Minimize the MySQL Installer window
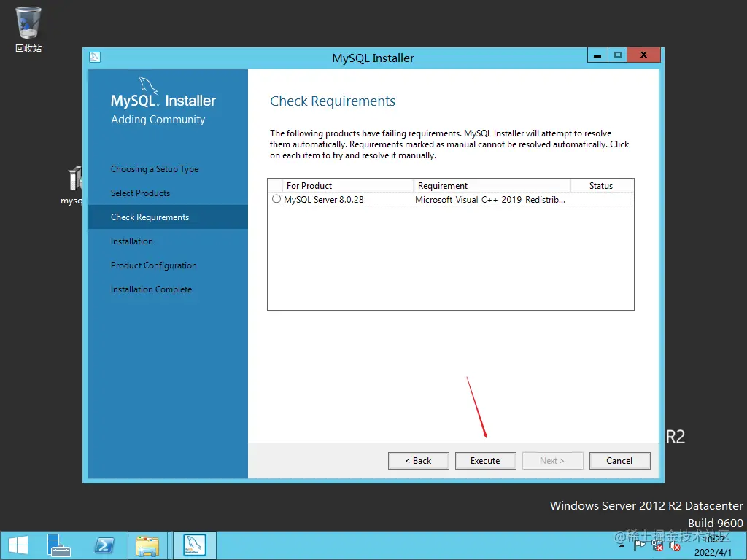Viewport: 747px width, 560px height. (x=597, y=55)
